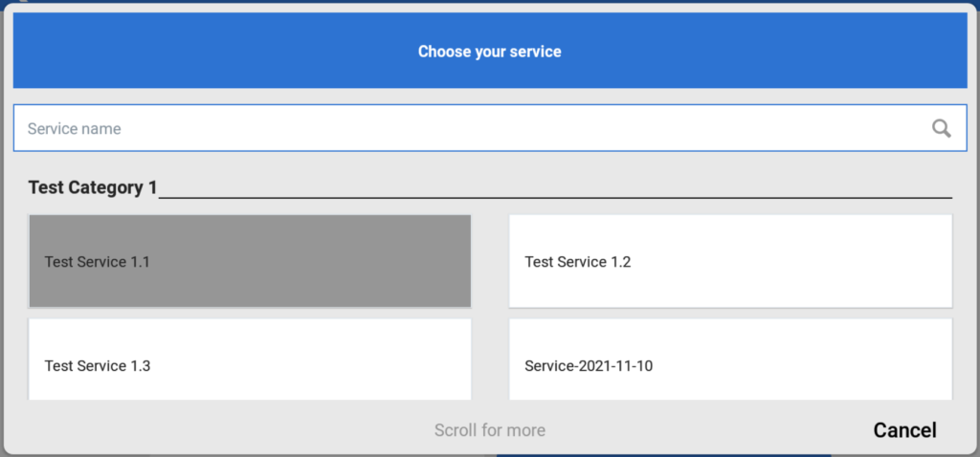Click the Test Category 1 divider line
The width and height of the screenshot is (980, 457).
click(555, 197)
